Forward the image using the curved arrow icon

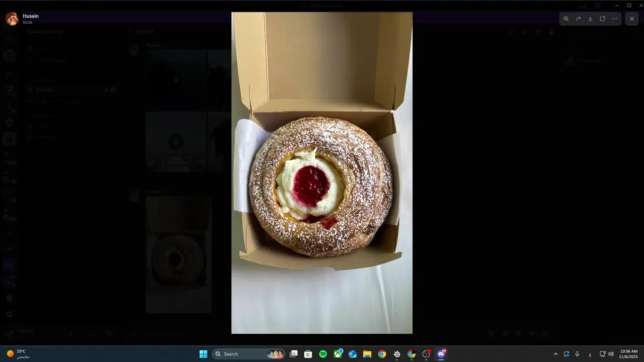tap(578, 19)
